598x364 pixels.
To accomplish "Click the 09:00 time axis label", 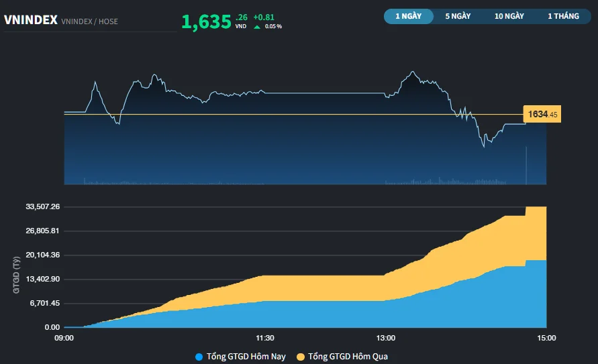I will 64,338.
